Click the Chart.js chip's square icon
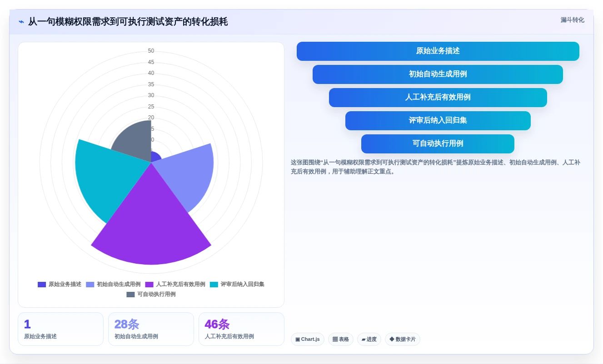Screen dimensions: 603x364 pos(298,339)
